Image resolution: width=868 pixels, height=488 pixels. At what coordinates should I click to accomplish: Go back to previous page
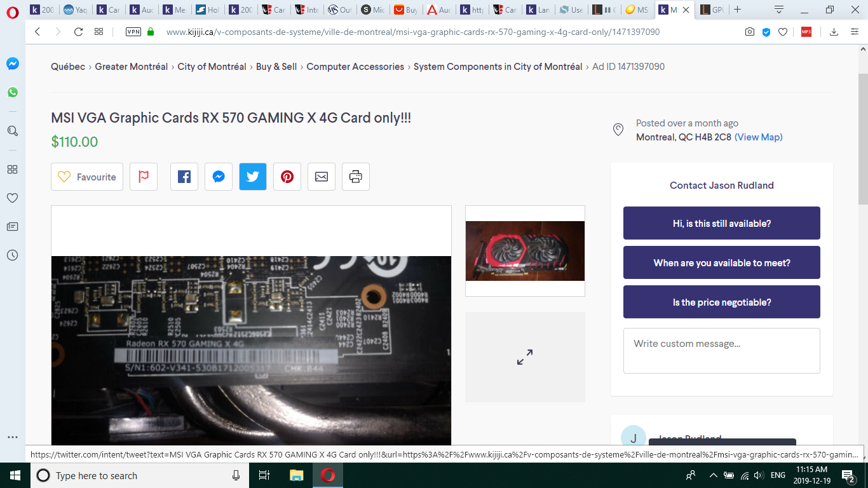pyautogui.click(x=37, y=32)
